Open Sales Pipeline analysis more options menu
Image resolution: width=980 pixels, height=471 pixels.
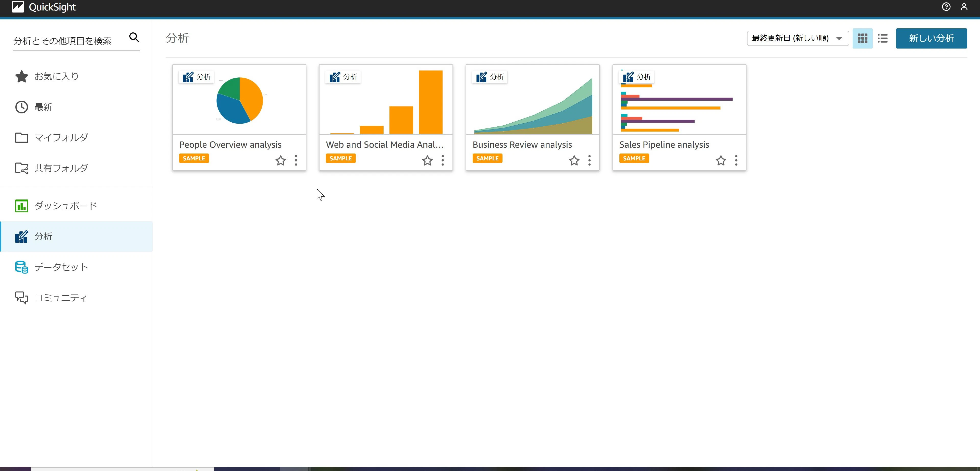coord(736,160)
